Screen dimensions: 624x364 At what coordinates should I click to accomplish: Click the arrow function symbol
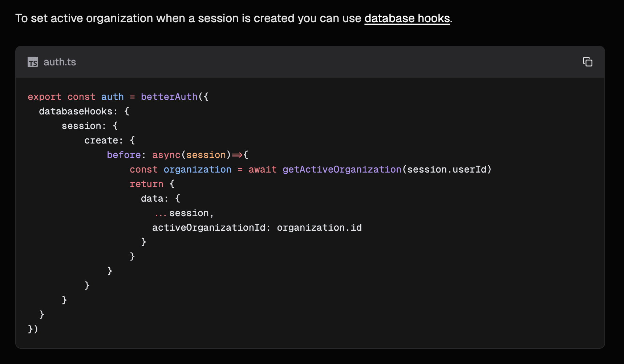click(237, 155)
